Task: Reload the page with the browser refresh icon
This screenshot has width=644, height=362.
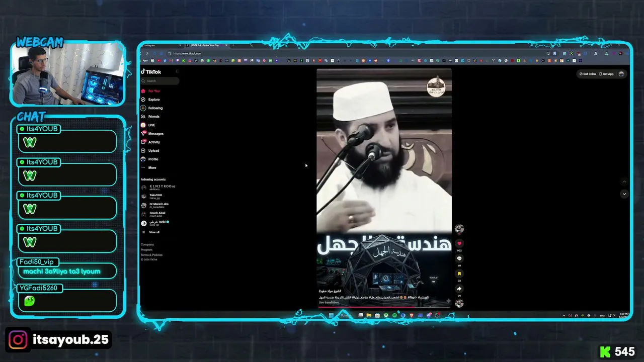Action: (x=154, y=53)
